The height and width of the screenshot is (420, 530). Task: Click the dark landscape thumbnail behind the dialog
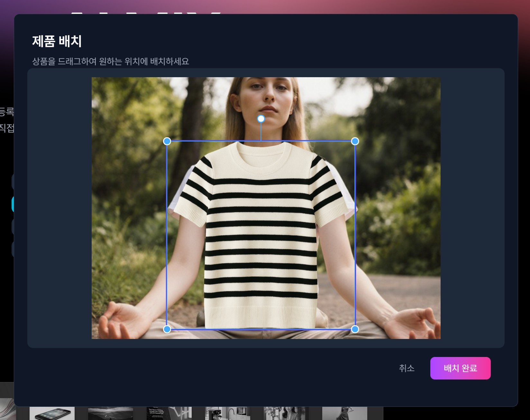coord(110,413)
